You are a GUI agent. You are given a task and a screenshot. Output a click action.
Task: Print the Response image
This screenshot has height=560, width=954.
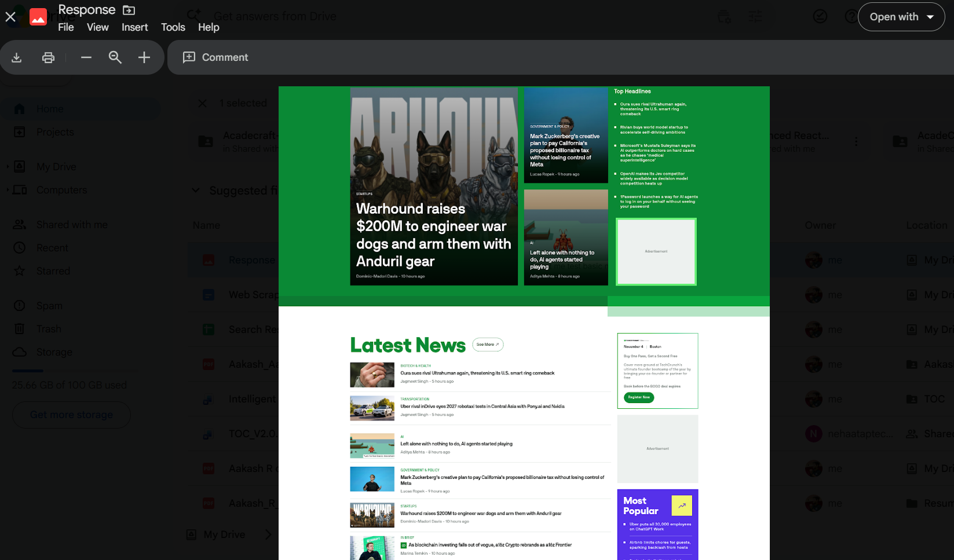click(x=48, y=57)
